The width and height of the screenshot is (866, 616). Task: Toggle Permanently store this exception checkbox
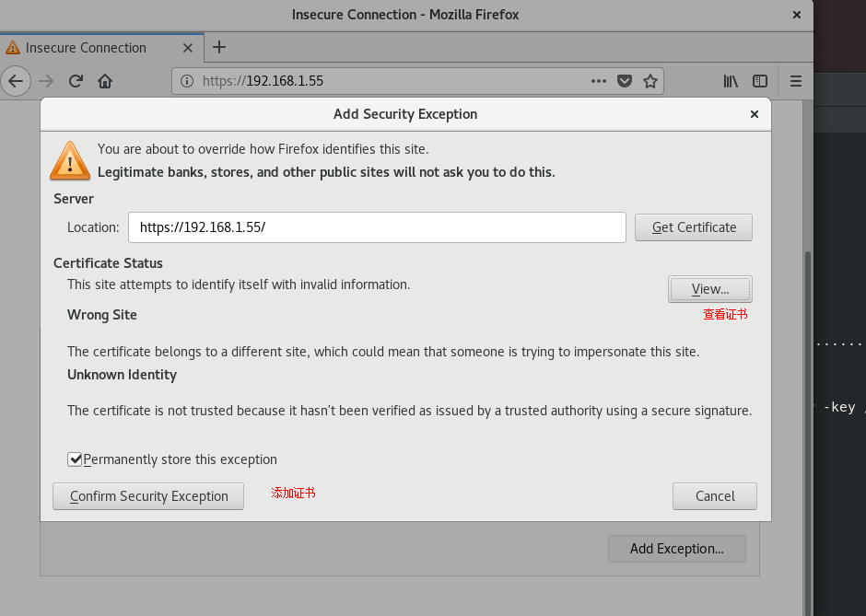75,459
